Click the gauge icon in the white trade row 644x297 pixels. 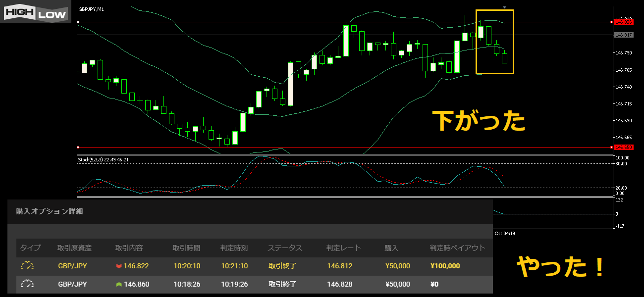click(x=27, y=284)
